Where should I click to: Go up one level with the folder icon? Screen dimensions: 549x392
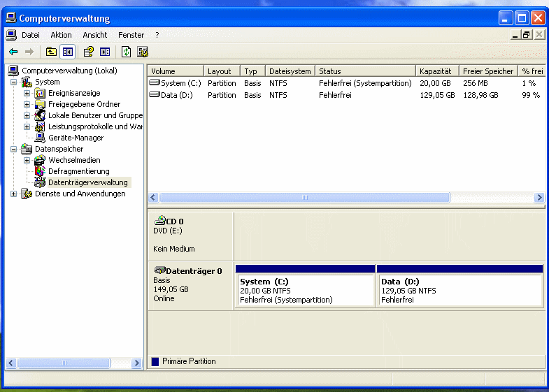51,52
